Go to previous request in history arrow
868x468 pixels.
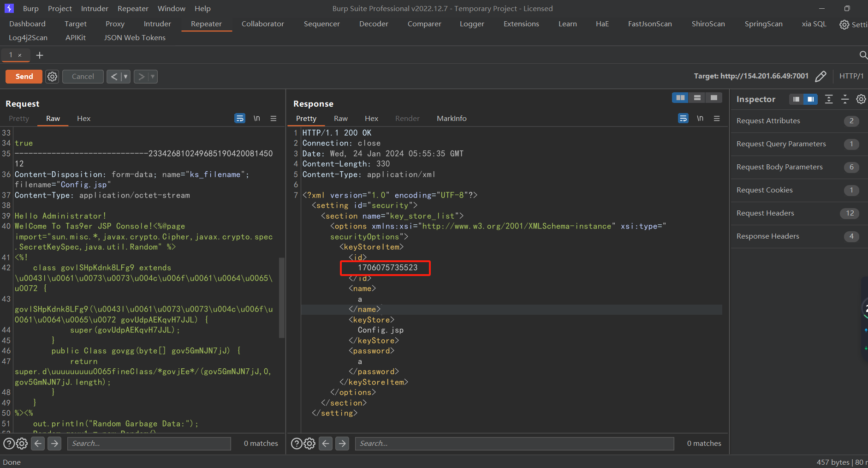[x=114, y=77]
